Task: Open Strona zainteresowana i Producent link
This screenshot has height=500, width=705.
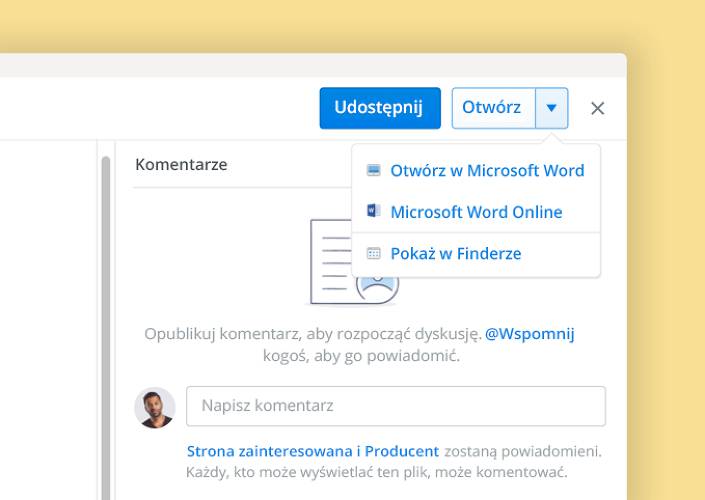Action: 313,451
